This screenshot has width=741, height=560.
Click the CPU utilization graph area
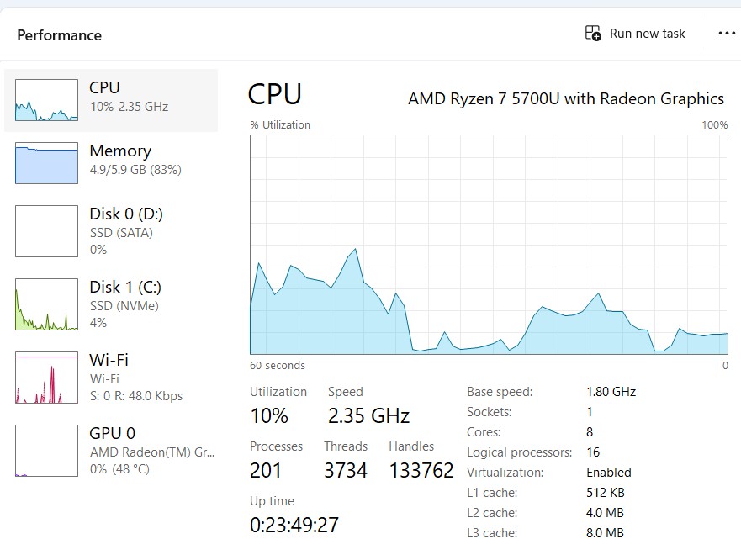click(489, 244)
